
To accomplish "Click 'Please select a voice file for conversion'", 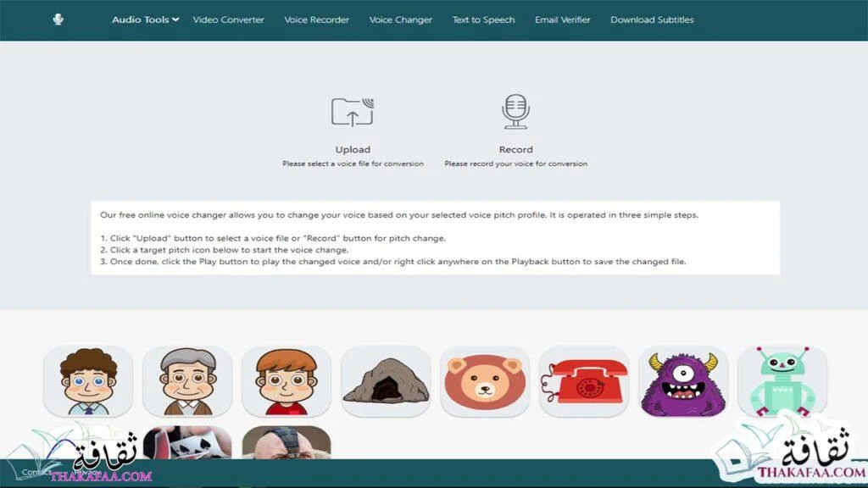I will point(353,164).
